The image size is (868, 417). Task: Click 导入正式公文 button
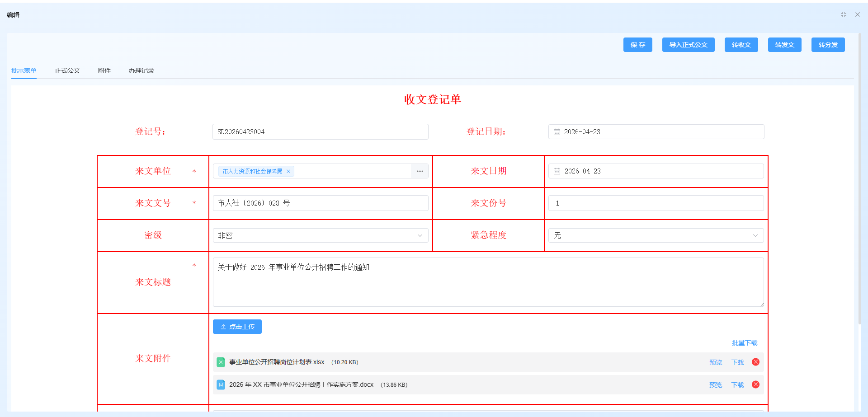coord(688,45)
